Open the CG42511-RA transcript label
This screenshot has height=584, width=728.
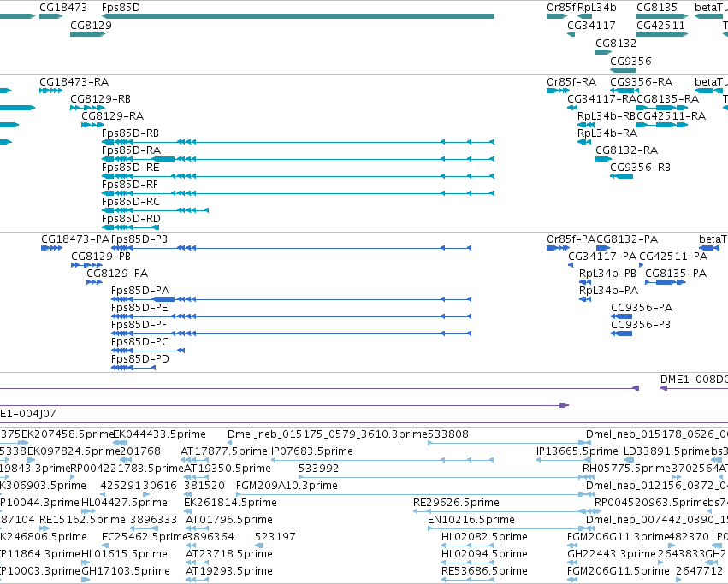click(672, 116)
